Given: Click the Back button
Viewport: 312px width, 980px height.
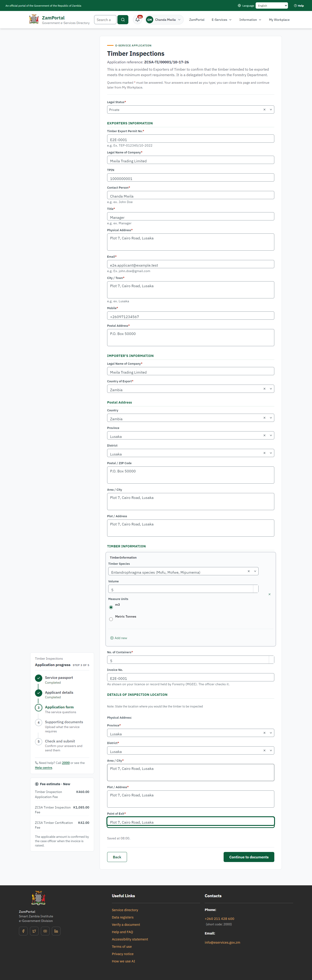Looking at the screenshot, I should click(117, 857).
